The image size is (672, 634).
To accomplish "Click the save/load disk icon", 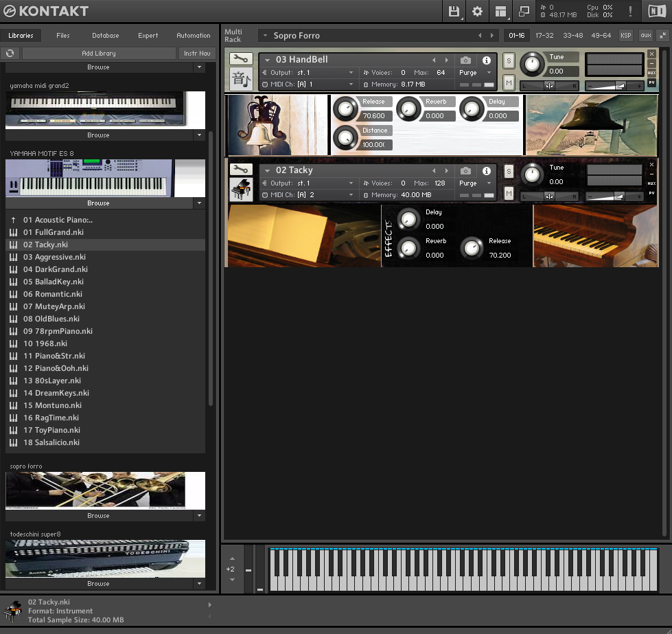I will (454, 11).
